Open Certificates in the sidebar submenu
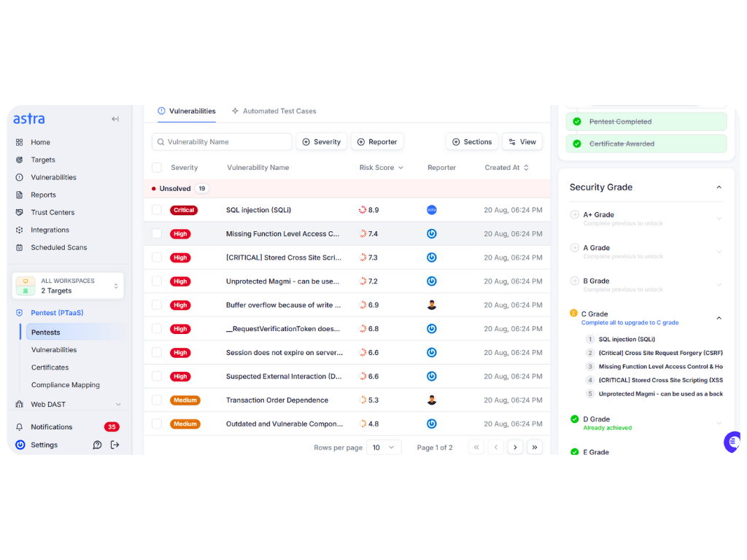Viewport: 747px width, 560px height. (x=50, y=367)
